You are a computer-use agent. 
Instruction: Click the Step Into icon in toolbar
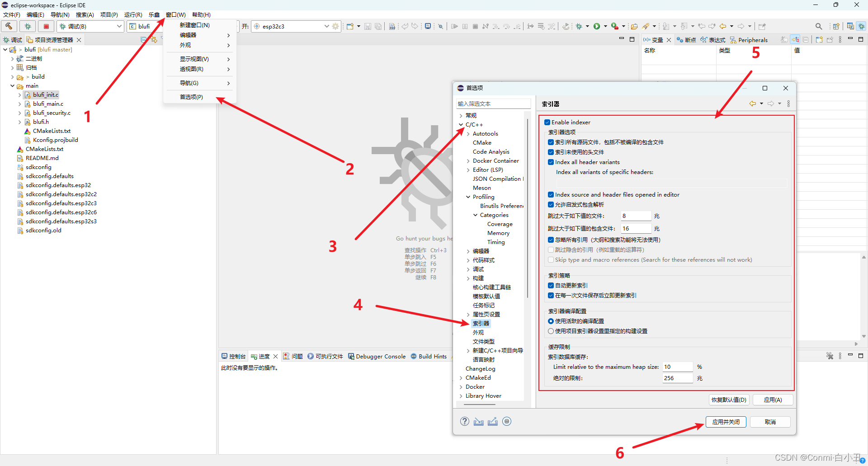point(496,26)
